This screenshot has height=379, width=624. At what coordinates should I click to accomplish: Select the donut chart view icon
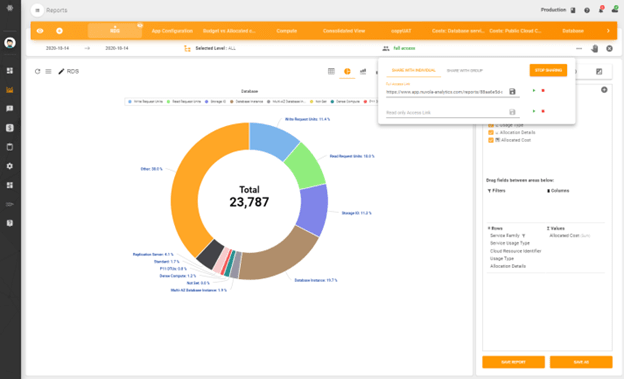[347, 71]
